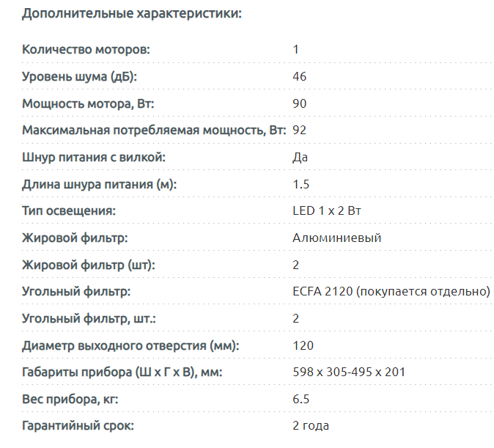Select the warranty value "2 года"

click(311, 426)
